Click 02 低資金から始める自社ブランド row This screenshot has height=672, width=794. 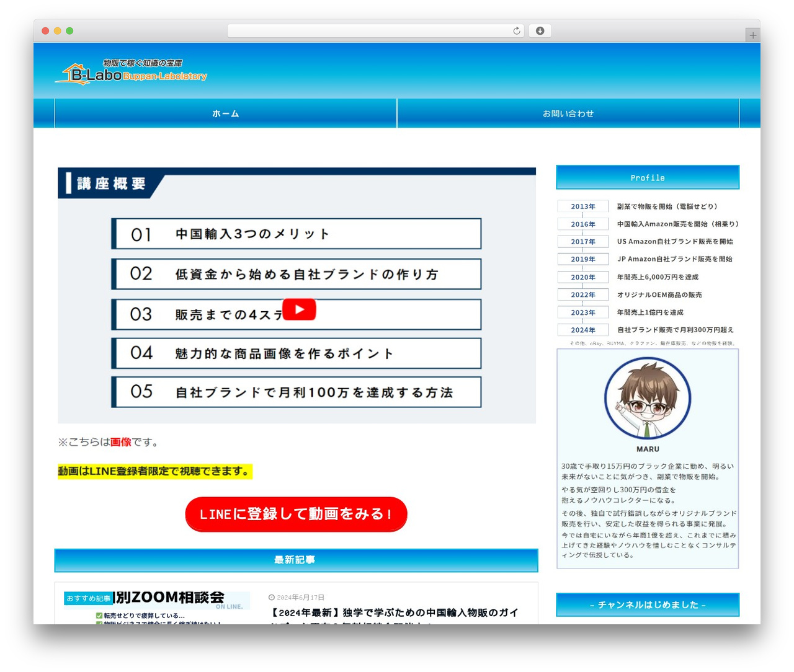click(296, 274)
